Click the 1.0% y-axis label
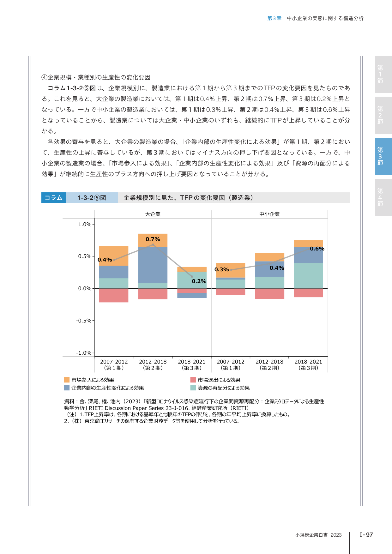Viewport: 392px width, 554px height. coord(85,224)
